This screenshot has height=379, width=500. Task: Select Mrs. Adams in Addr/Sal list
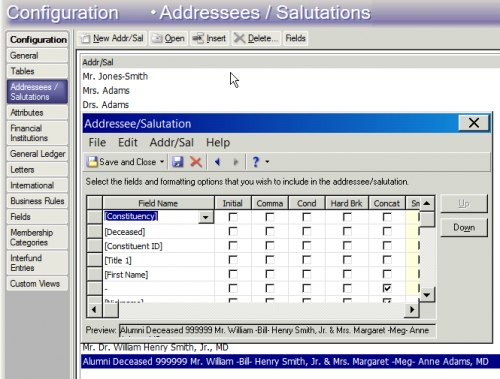tap(106, 91)
